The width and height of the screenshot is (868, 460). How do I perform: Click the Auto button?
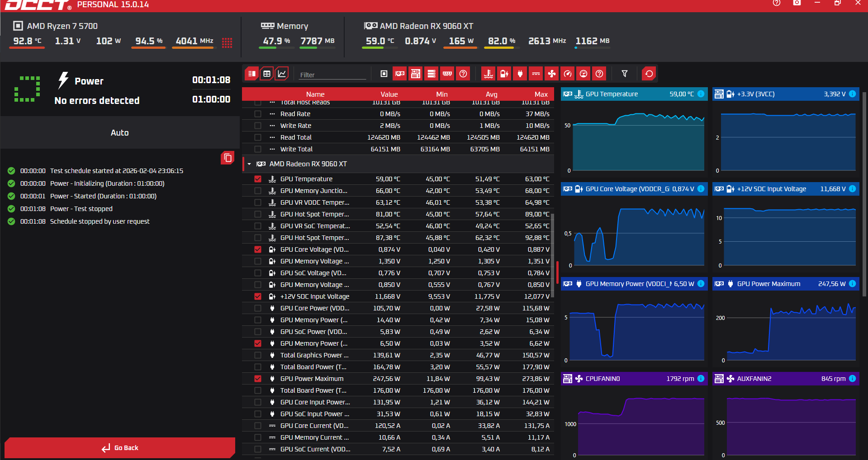coord(120,132)
